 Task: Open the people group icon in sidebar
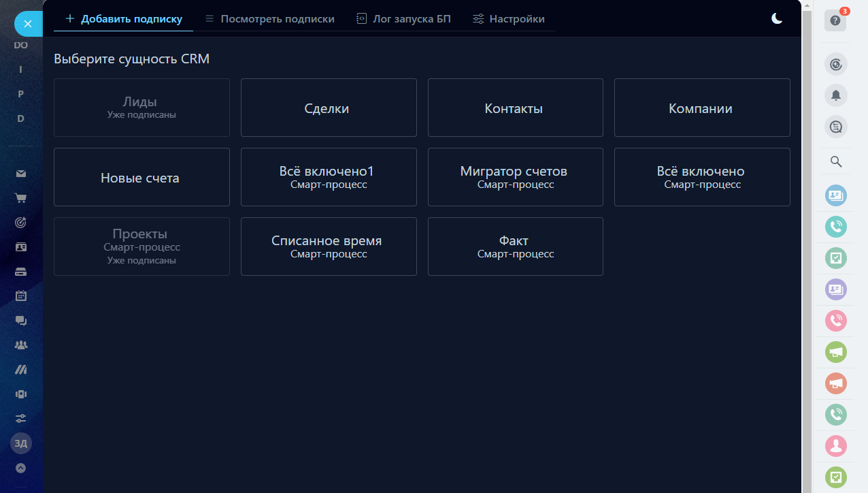click(x=21, y=345)
